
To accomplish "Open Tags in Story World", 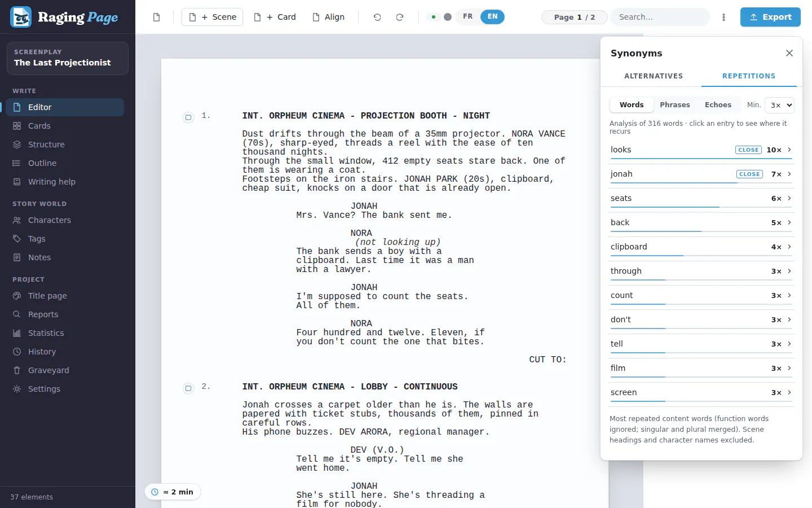I will (65, 239).
